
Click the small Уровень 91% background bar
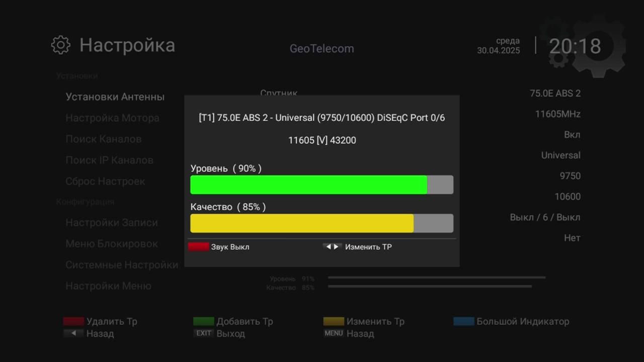[437, 278]
